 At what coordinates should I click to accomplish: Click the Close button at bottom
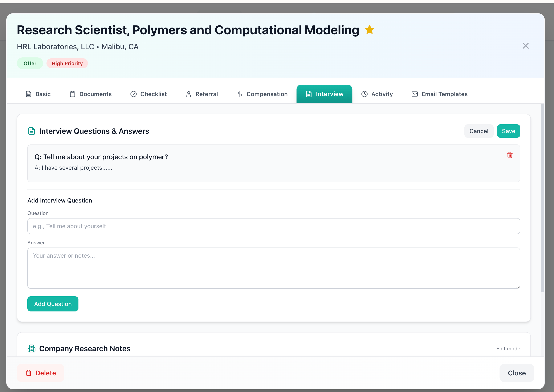click(516, 373)
